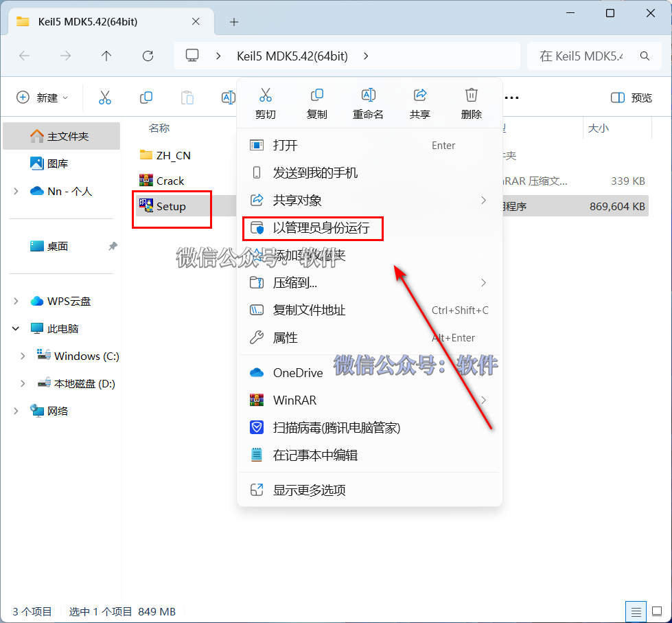672x623 pixels.
Task: Collapse the This PC (此电脑) node
Action: click(x=16, y=328)
